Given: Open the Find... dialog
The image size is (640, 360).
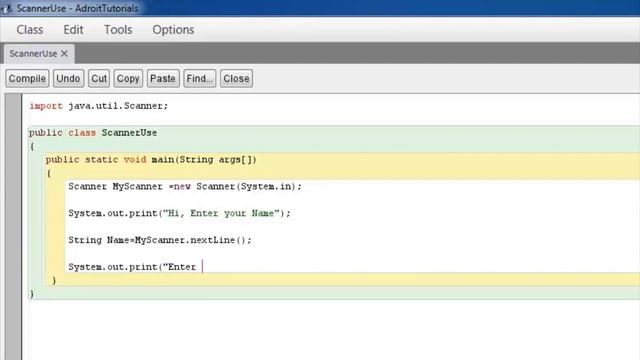Looking at the screenshot, I should (x=200, y=78).
